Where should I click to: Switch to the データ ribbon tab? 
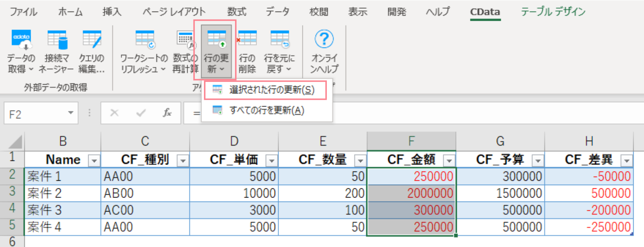coord(277,12)
